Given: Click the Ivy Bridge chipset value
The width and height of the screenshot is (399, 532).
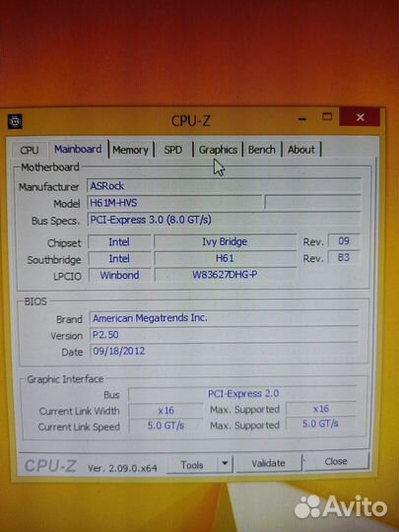Looking at the screenshot, I should (225, 241).
